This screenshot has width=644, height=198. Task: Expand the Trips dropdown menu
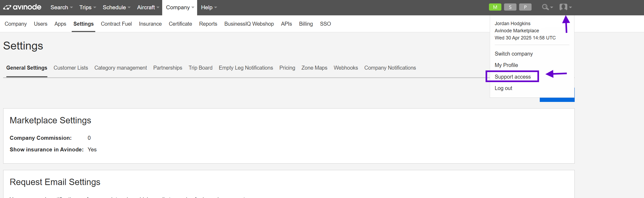(x=88, y=7)
